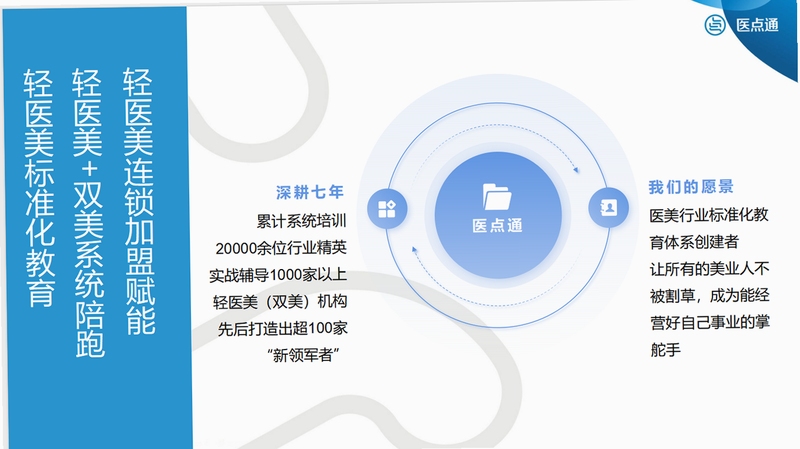Select vertical title 轻医美标准化教育

tap(39, 188)
